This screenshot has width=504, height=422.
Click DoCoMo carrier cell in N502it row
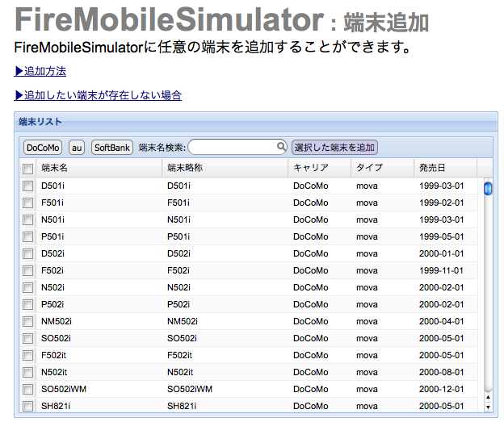tap(310, 372)
